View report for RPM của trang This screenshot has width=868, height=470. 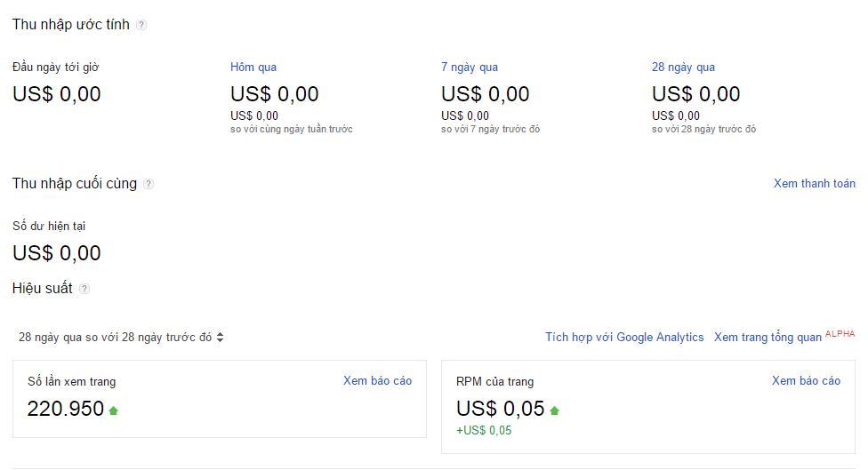[x=806, y=381]
